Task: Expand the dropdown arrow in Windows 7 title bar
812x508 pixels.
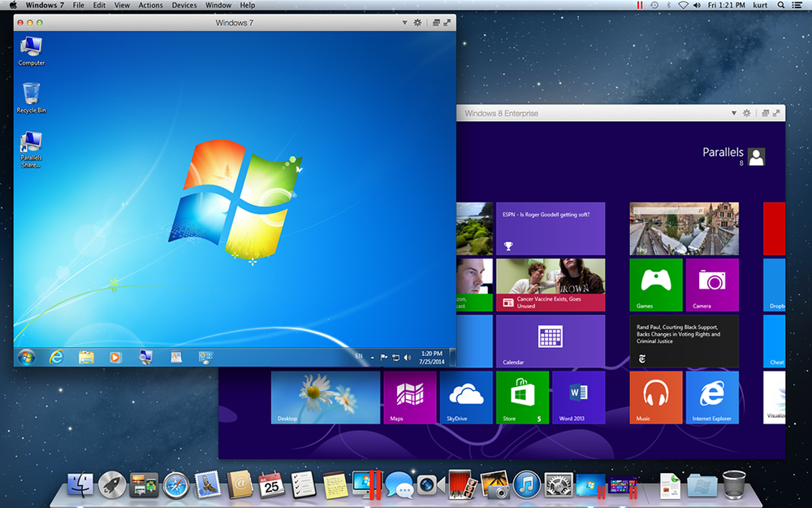Action: coord(405,23)
